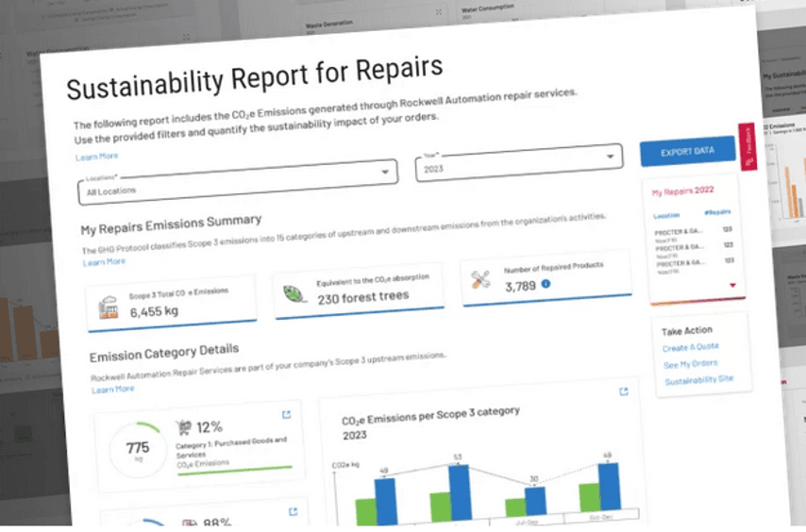Click Learn More under the report description
The width and height of the screenshot is (806, 532).
[96, 156]
